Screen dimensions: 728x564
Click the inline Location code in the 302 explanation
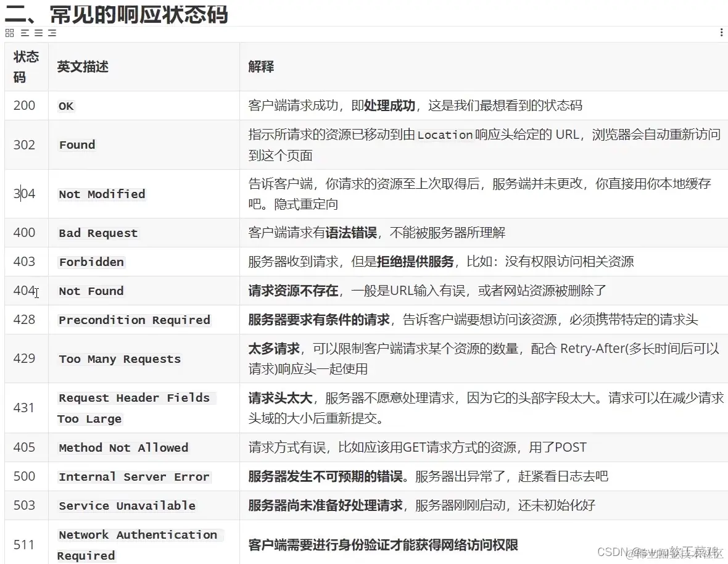pyautogui.click(x=445, y=135)
